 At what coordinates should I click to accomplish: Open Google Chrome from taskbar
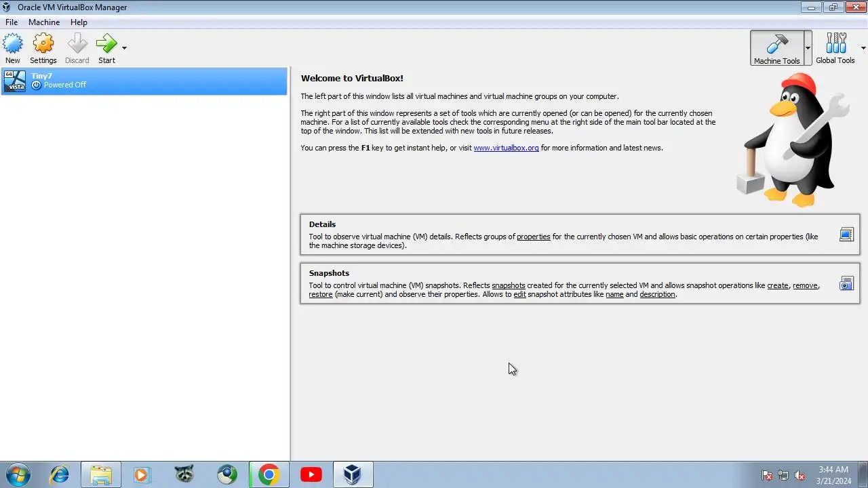269,474
